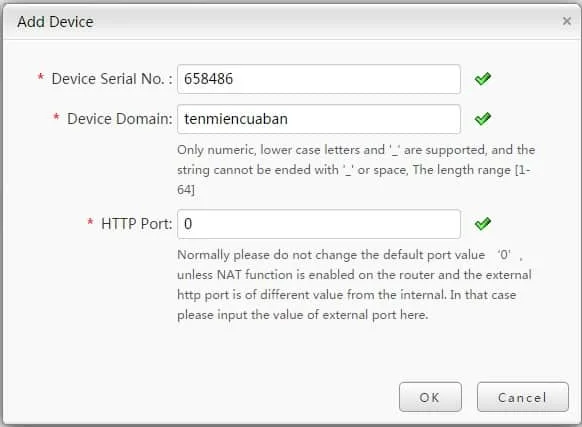Click the Add Device title text
Viewport: 582px width, 427px height.
click(55, 22)
